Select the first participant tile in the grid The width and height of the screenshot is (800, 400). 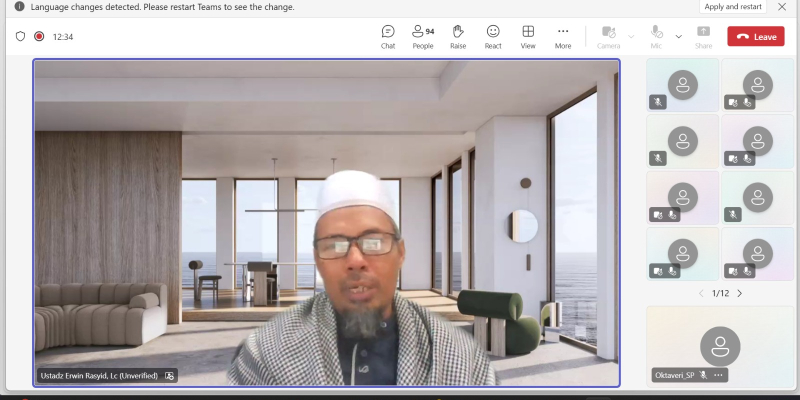pos(683,85)
